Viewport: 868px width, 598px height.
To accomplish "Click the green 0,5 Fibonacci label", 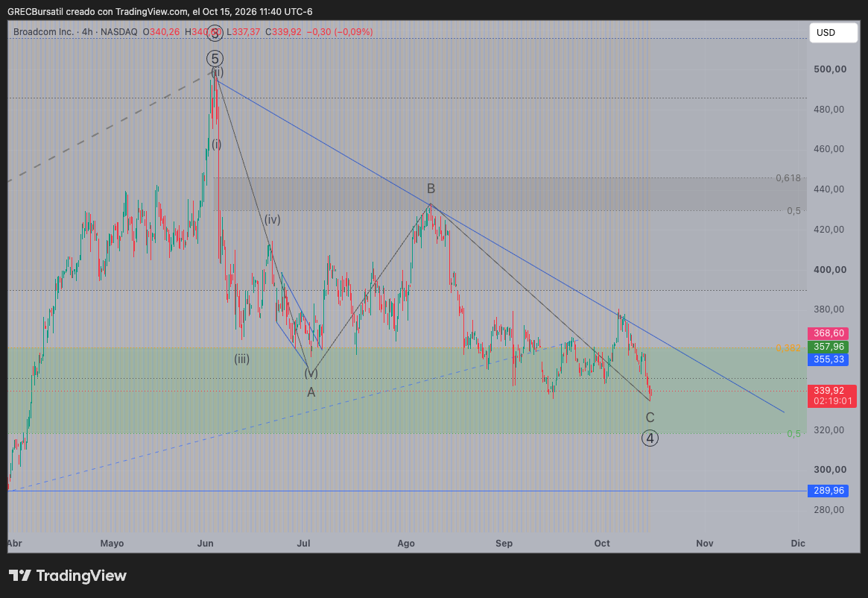I will click(x=793, y=433).
